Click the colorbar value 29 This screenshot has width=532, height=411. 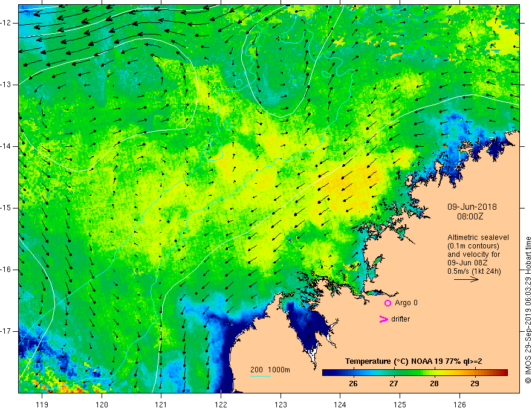pos(475,384)
